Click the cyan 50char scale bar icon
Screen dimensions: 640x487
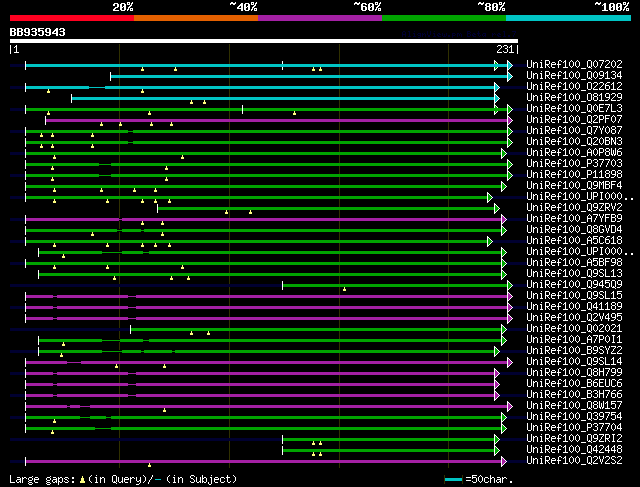(x=454, y=479)
